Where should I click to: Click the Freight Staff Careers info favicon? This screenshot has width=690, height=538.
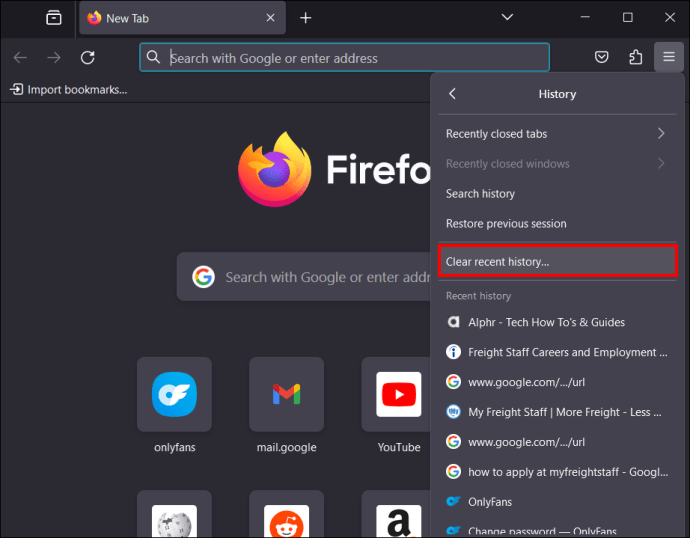coord(453,352)
